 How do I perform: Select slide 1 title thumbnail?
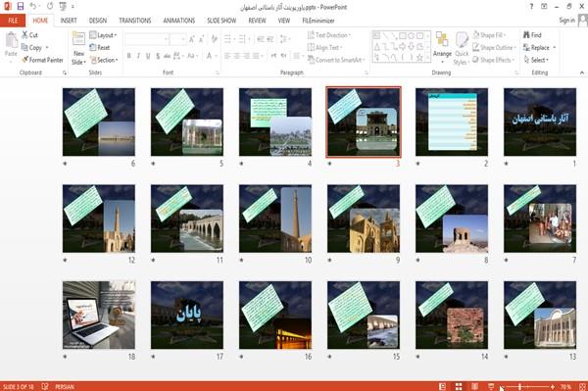point(540,122)
